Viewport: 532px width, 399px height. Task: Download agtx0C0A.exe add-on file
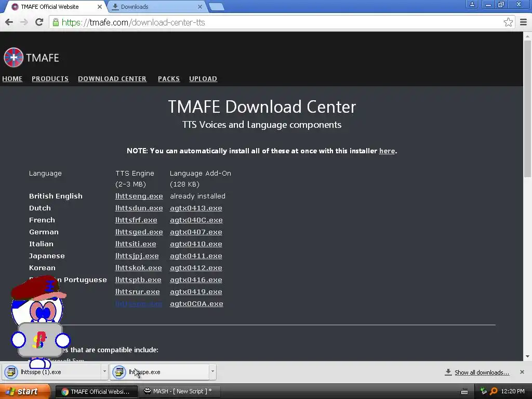click(x=196, y=303)
